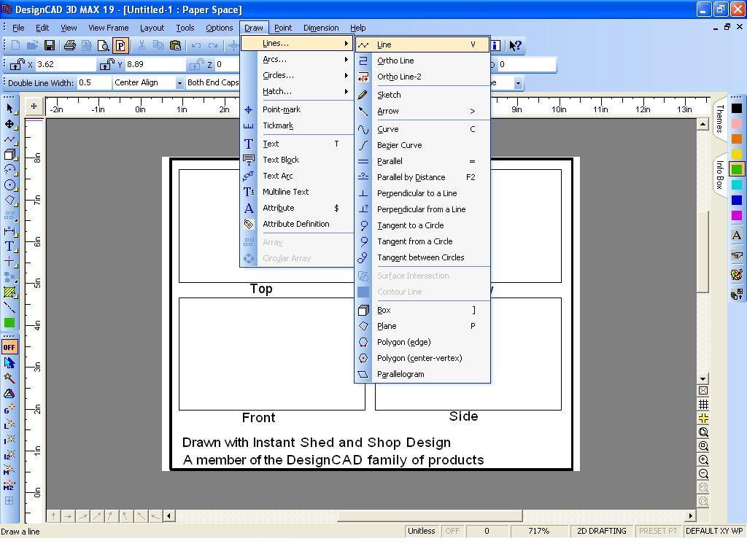Screen dimensions: 747x560
Task: Select the Save icon on the toolbar
Action: point(50,44)
